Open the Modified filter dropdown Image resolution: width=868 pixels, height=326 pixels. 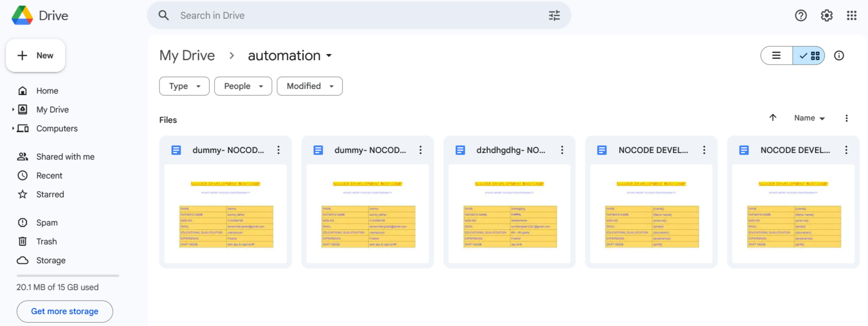pos(310,86)
